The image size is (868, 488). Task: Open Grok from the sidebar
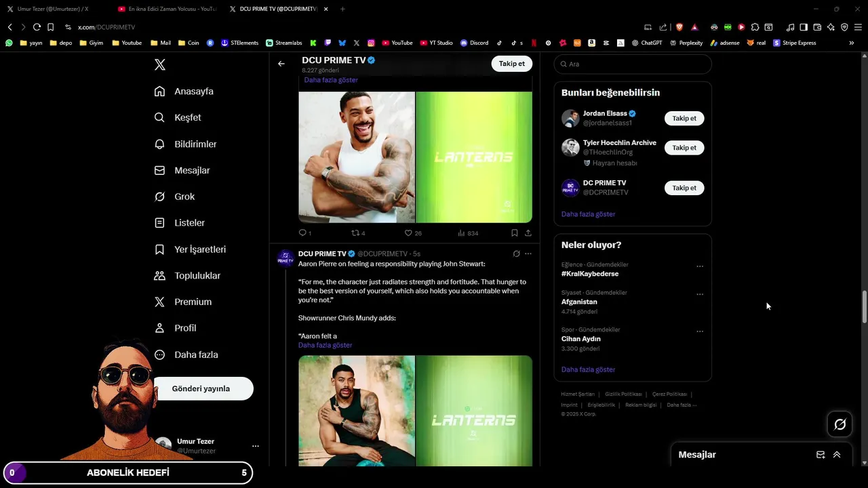175,197
